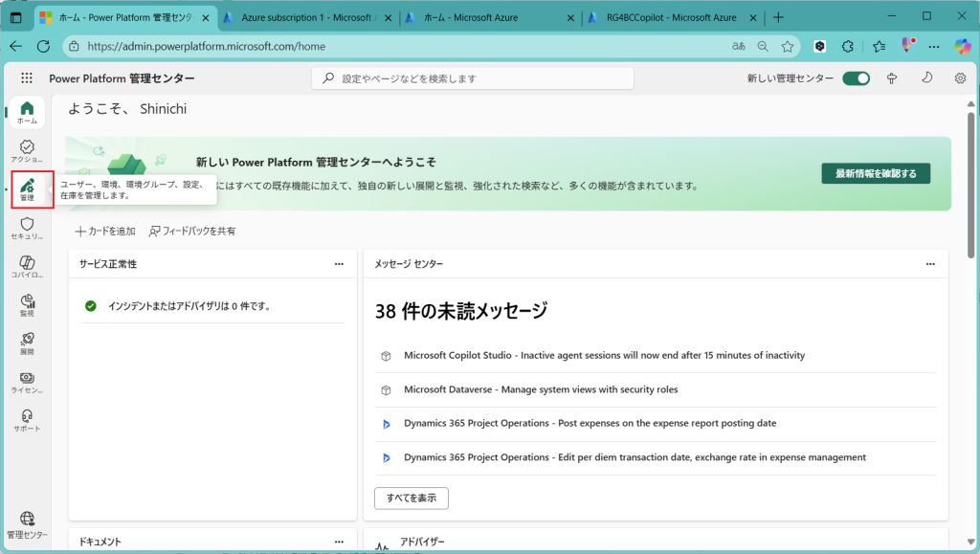Click the site lock info icon
This screenshot has height=554, width=980.
pyautogui.click(x=74, y=46)
